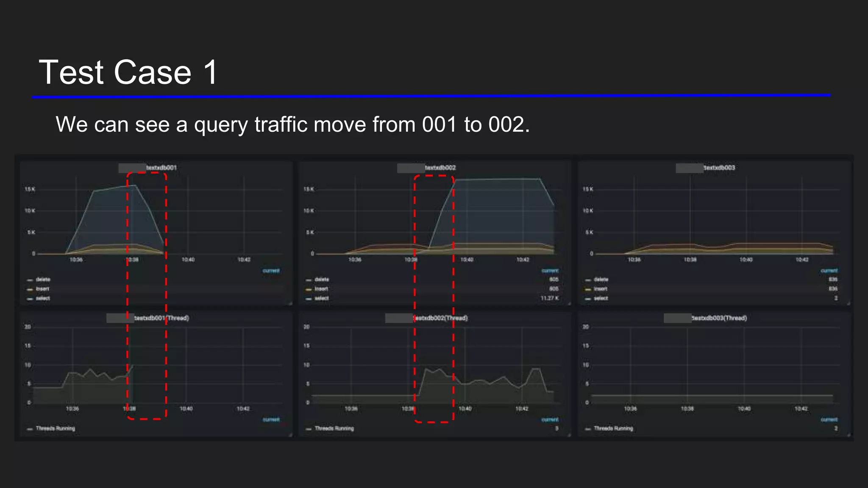Screen dimensions: 868x488
Task: Click the 10:40 time label in textxdb001 chart
Action: pyautogui.click(x=188, y=260)
